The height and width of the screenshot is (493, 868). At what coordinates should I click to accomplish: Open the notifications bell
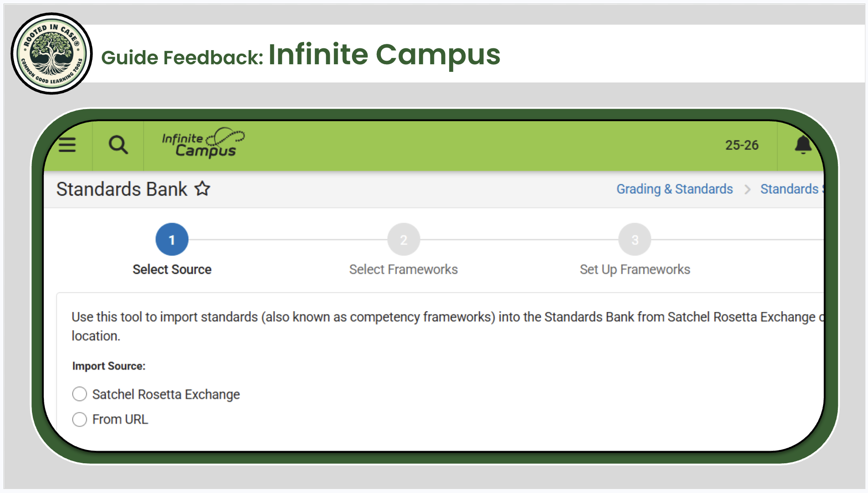[x=803, y=145]
